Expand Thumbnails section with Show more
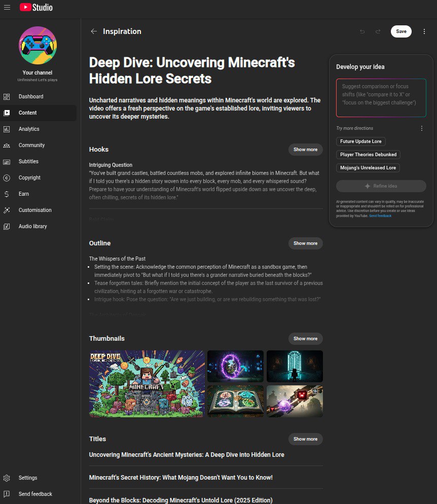 tap(305, 339)
